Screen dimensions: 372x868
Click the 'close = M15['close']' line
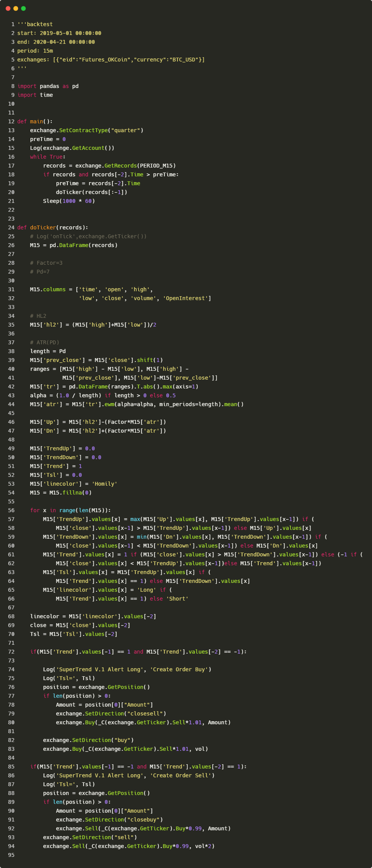pos(80,625)
